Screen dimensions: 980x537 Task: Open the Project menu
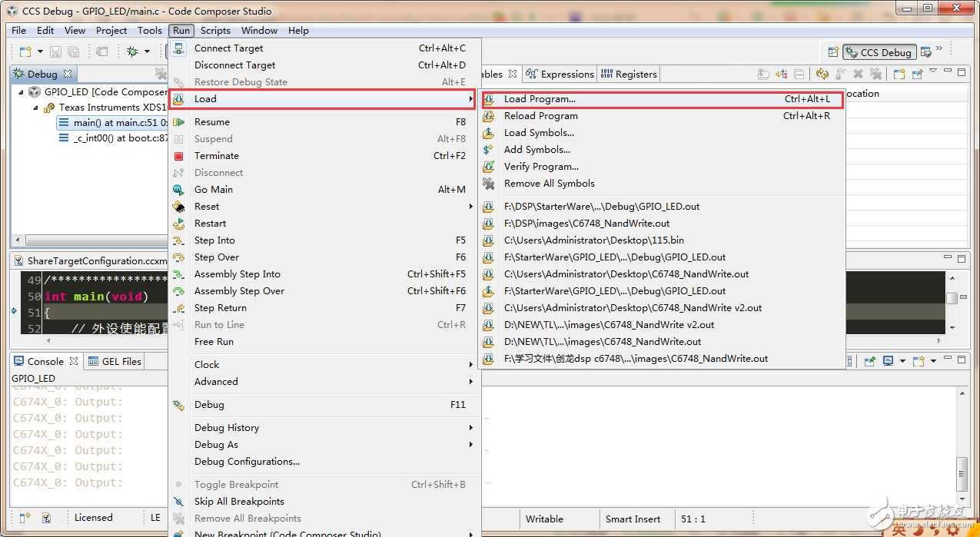click(111, 30)
